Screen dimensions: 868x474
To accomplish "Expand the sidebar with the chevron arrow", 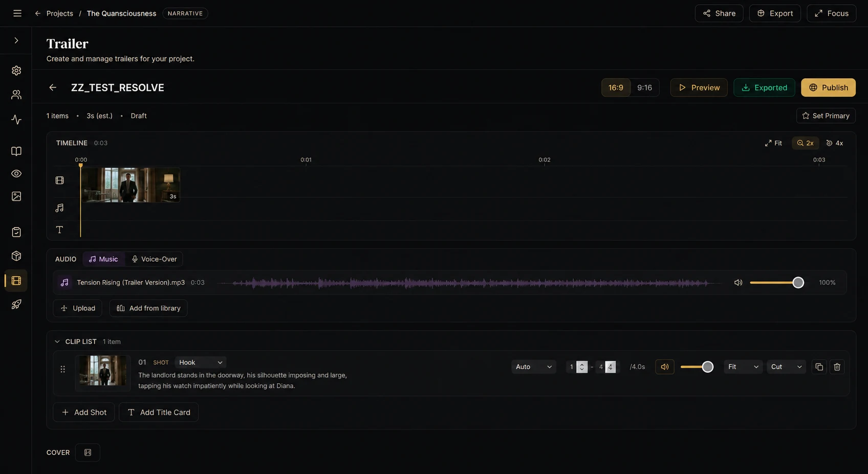I will point(16,40).
